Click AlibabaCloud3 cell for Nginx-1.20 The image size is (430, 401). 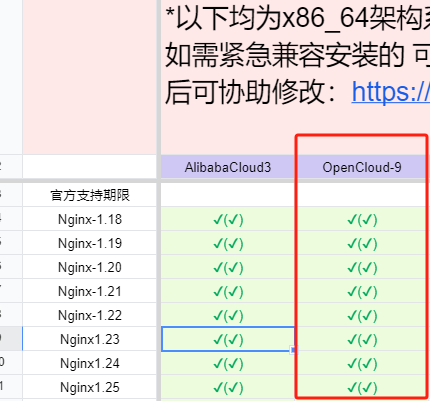point(228,267)
